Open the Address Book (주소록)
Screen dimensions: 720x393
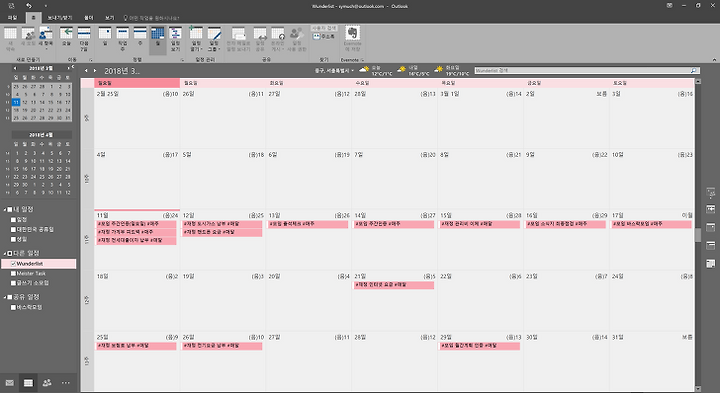[324, 36]
